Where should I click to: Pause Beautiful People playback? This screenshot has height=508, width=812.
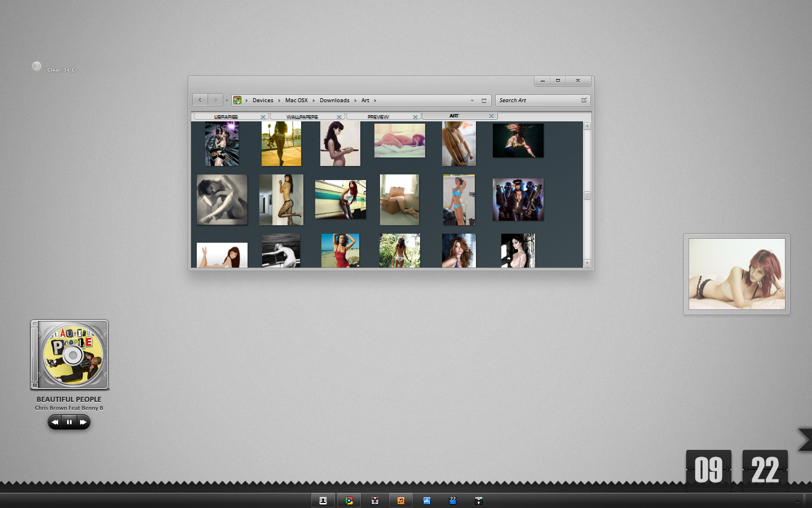(69, 422)
